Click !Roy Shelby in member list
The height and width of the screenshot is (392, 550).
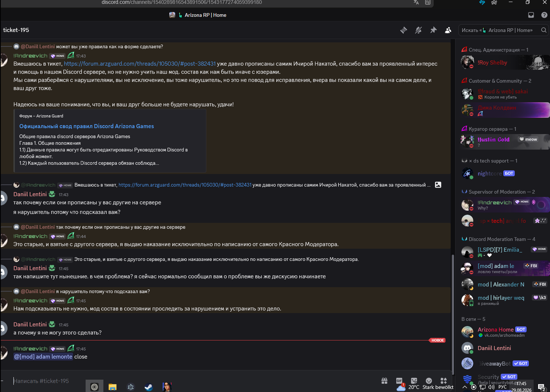click(x=505, y=63)
